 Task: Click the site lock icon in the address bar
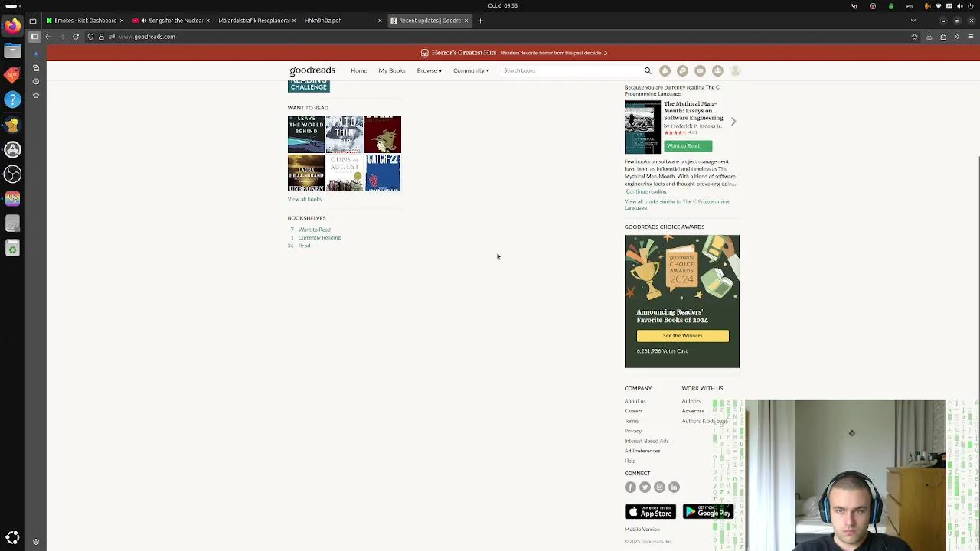point(101,37)
